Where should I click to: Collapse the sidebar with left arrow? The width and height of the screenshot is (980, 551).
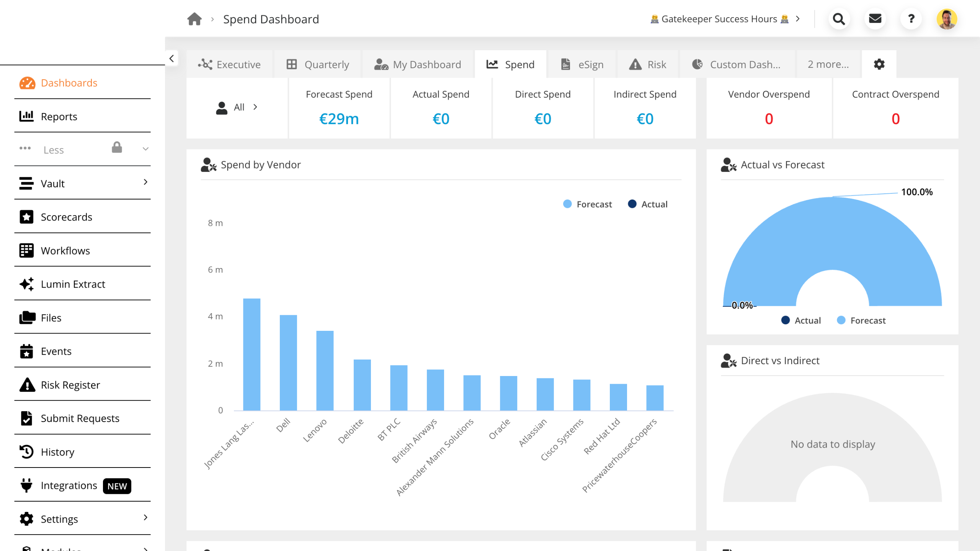click(171, 59)
